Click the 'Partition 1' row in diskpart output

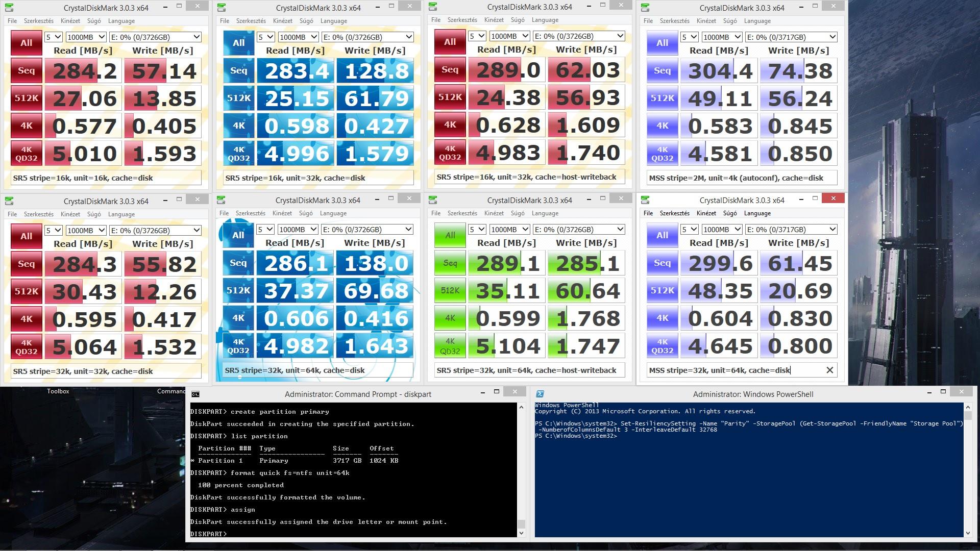pyautogui.click(x=294, y=461)
